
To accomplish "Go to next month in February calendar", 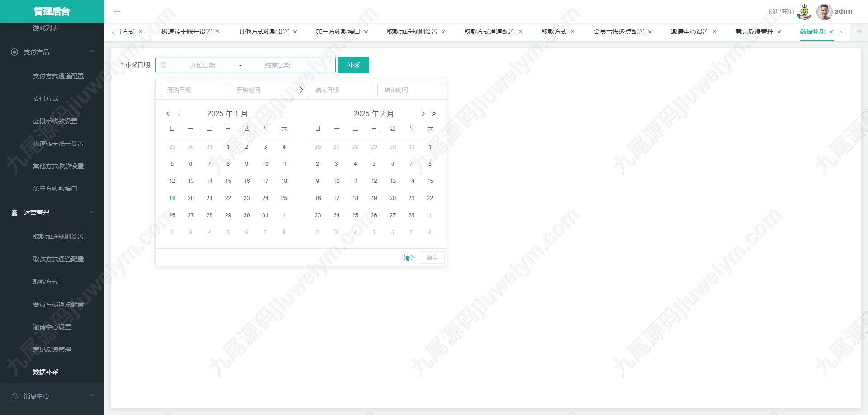I will pyautogui.click(x=423, y=114).
